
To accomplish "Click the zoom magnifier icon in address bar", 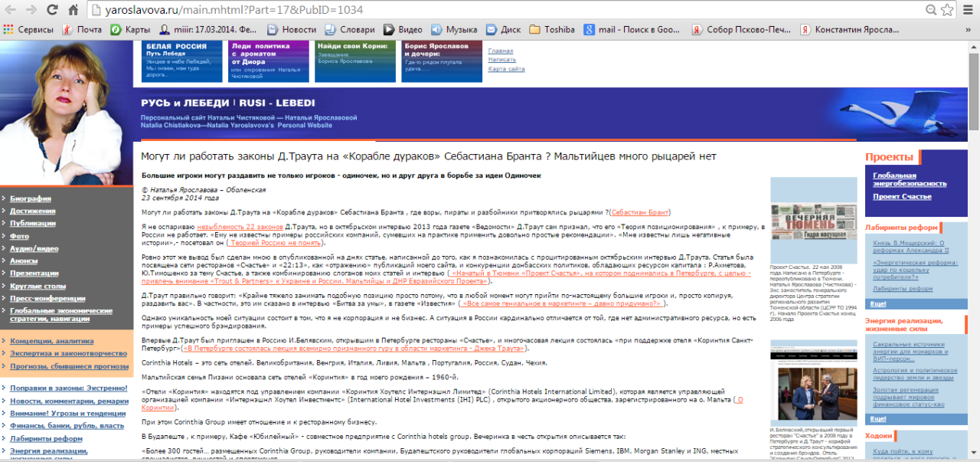I will click(x=932, y=10).
